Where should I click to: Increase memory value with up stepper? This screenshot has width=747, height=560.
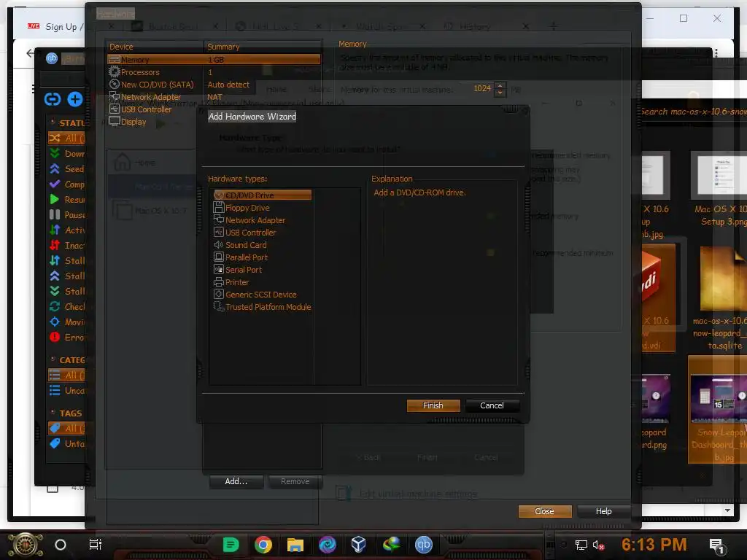[x=500, y=85]
